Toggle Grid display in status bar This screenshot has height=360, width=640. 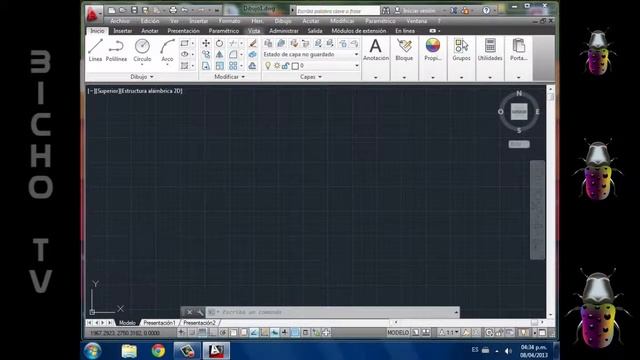[202, 333]
